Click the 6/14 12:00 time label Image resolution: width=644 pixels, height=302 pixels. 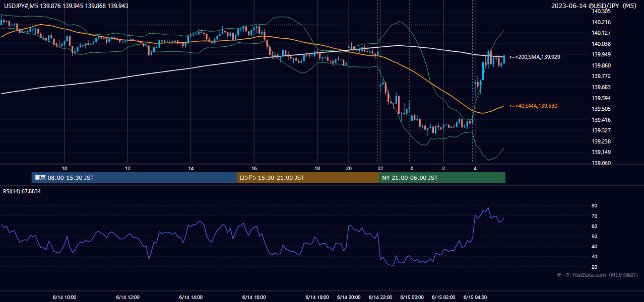click(x=127, y=297)
